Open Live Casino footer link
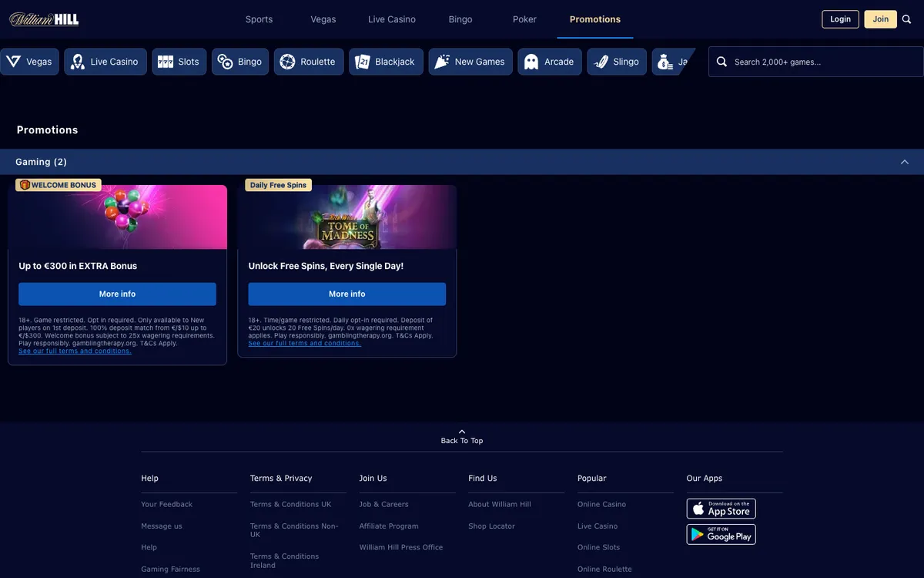The width and height of the screenshot is (924, 578). 598,526
